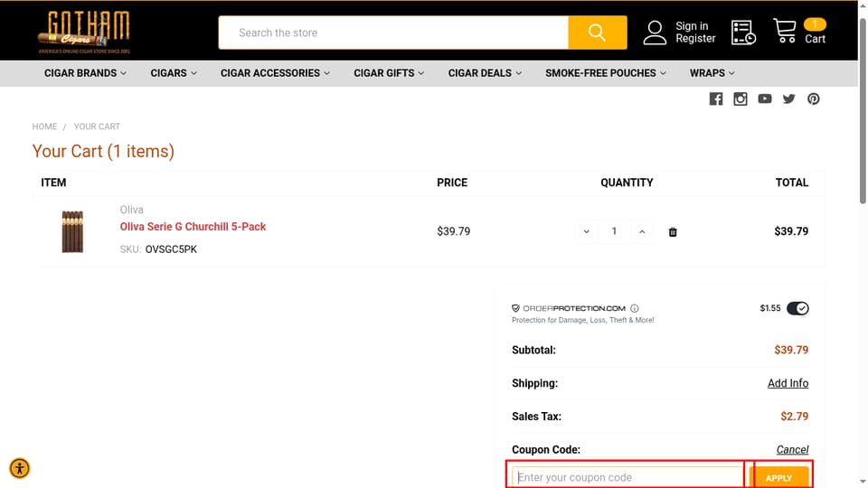Click the Your Cart (1 items) heading
This screenshot has width=868, height=488.
click(x=103, y=151)
